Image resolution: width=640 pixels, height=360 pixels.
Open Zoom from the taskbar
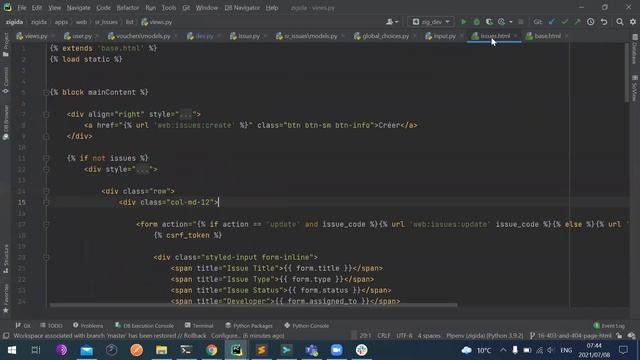336,350
